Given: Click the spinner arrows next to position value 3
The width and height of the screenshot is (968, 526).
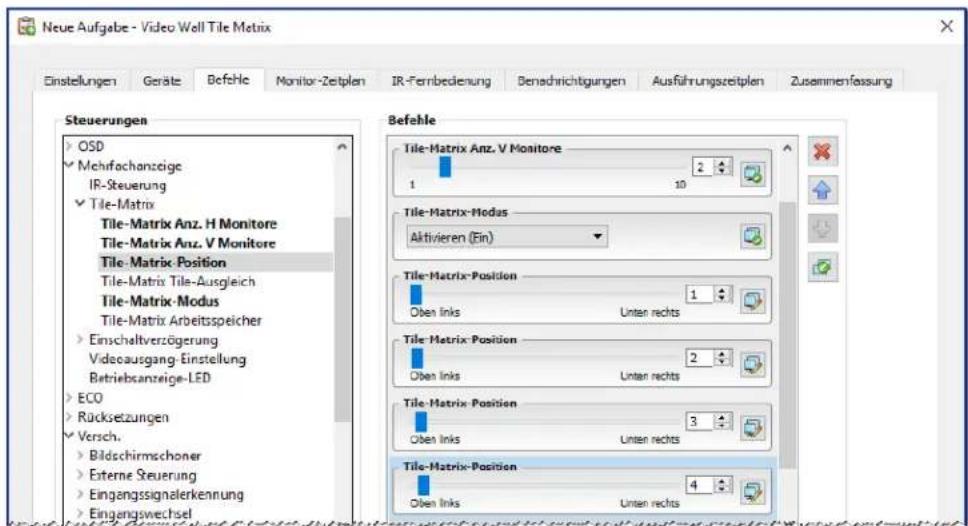Looking at the screenshot, I should 722,422.
